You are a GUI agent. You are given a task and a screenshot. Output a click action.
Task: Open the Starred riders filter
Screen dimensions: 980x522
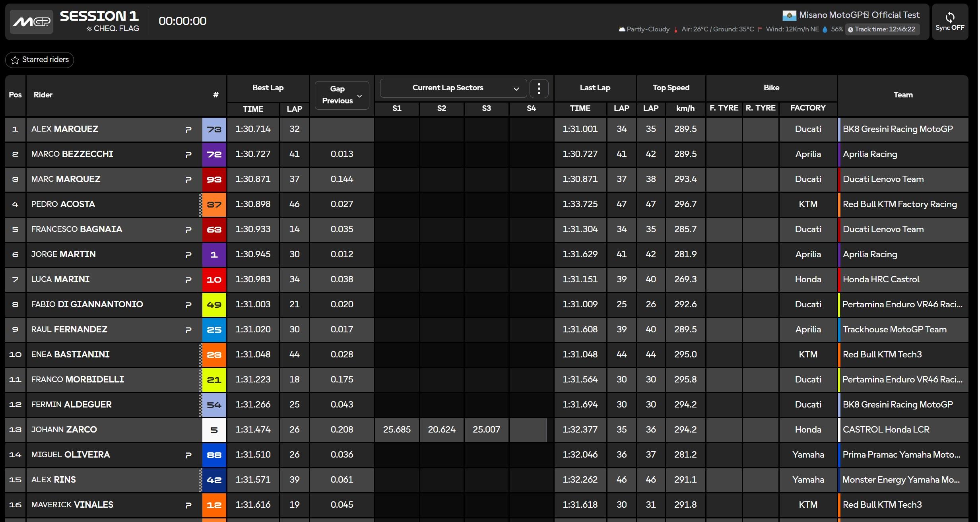[40, 60]
